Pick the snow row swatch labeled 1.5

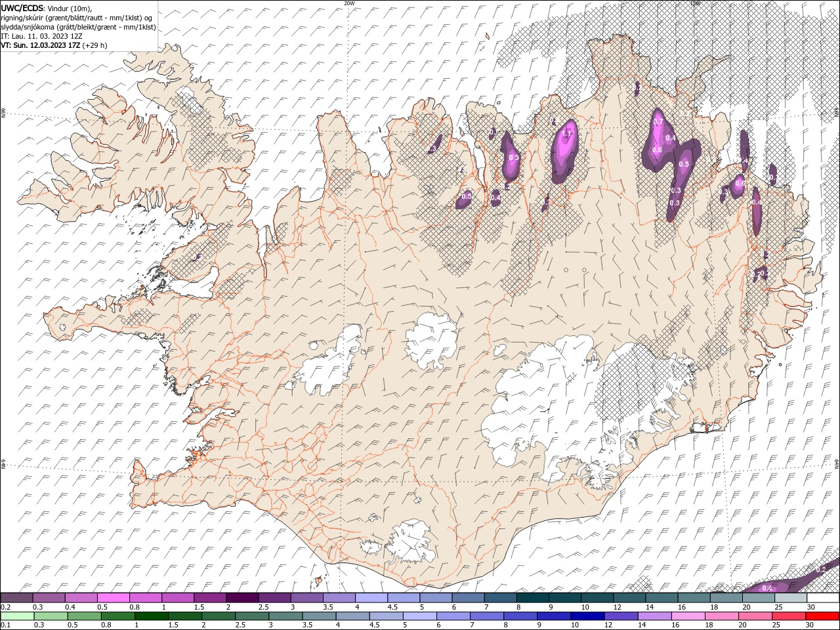pos(209,598)
